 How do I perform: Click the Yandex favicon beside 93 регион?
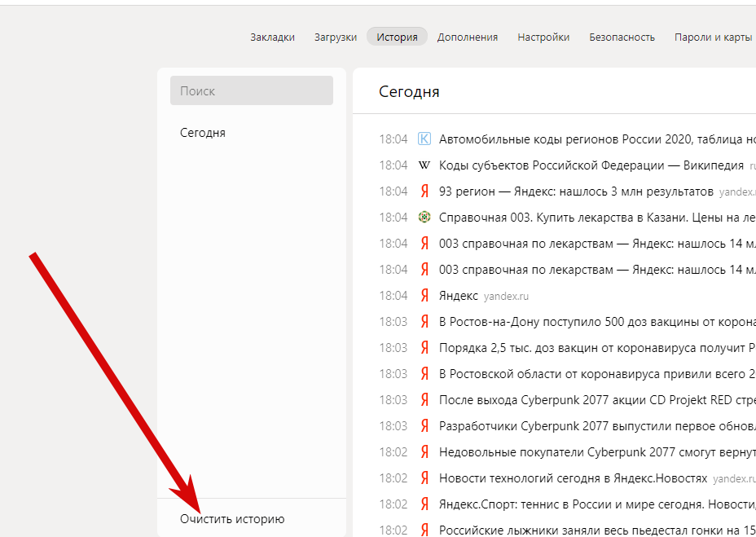coord(424,191)
